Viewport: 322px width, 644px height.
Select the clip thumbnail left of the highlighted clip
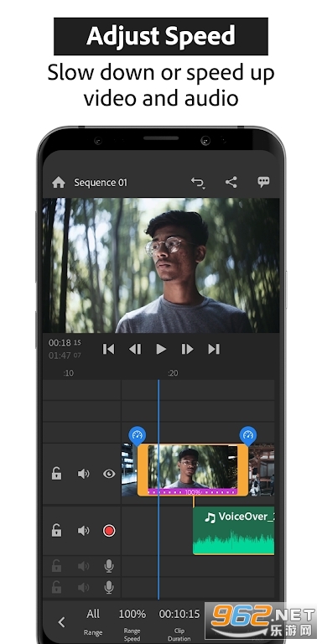pos(129,470)
